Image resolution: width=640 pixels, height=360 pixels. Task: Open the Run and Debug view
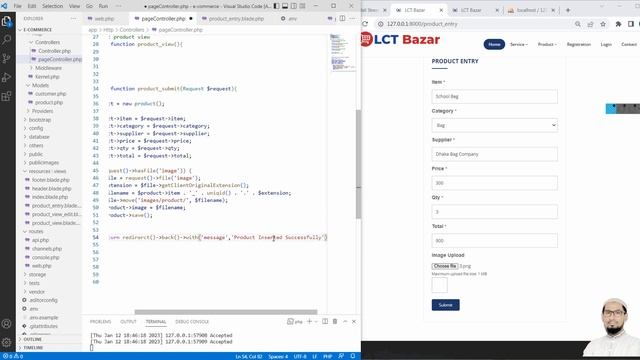click(x=7, y=77)
